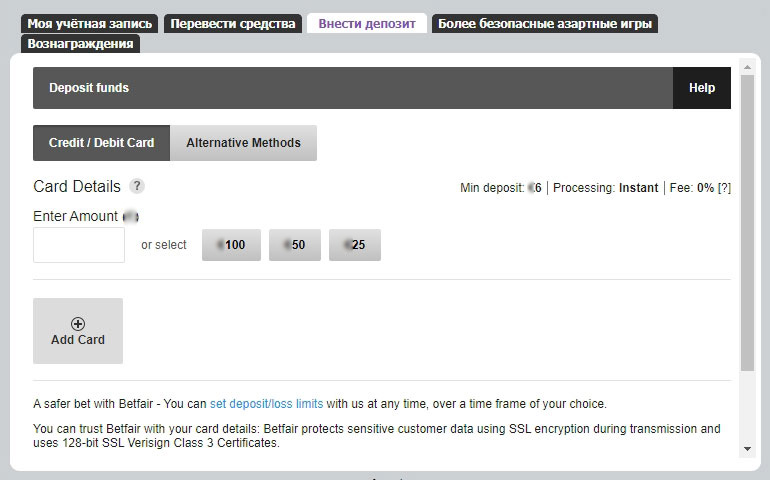Choose the 25 preset amount
Image resolution: width=770 pixels, height=480 pixels.
pos(354,245)
